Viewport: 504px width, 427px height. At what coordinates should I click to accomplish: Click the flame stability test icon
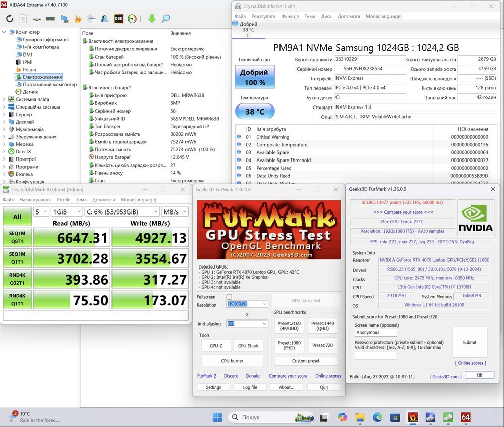point(78,19)
